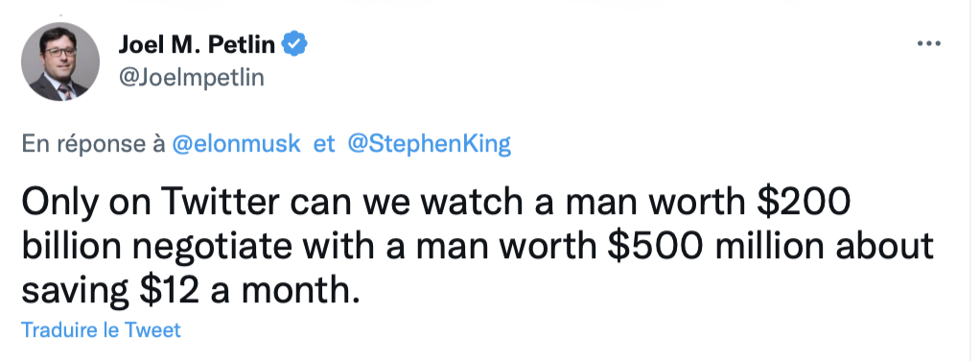The width and height of the screenshot is (980, 361).
Task: Click the word 'Twitter' in the tweet
Action: (219, 202)
